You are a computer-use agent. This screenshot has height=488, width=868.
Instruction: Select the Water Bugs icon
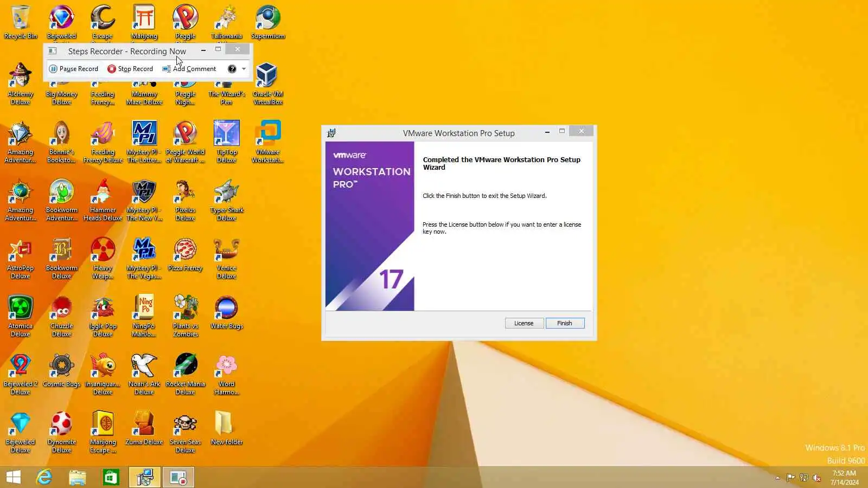coord(227,312)
